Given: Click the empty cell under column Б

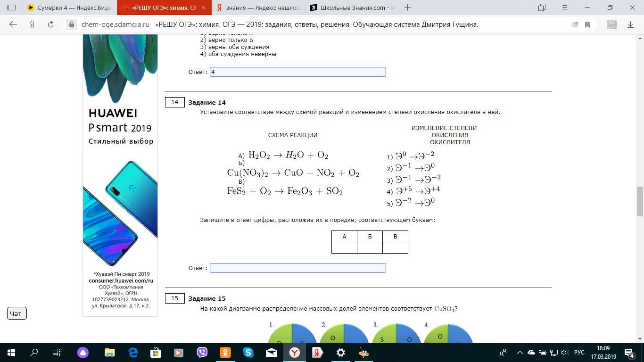Looking at the screenshot, I should [370, 247].
